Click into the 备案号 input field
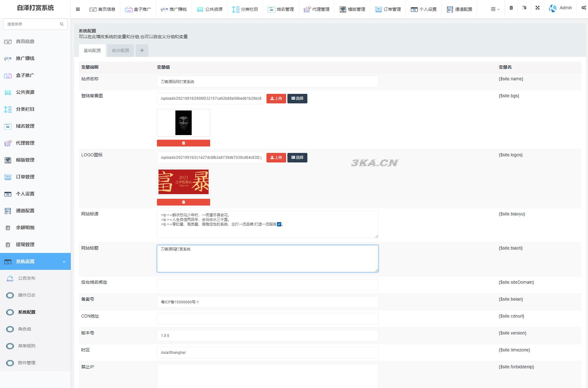Viewport: 588px width, 388px height. [267, 302]
